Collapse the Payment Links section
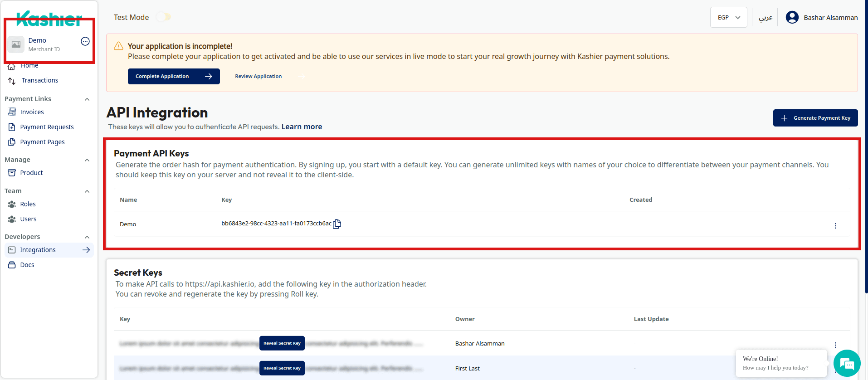The image size is (868, 380). point(87,99)
